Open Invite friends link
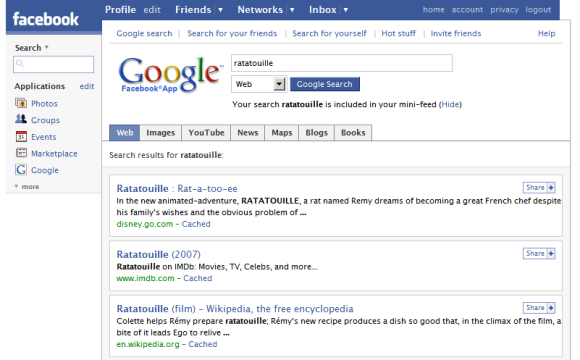Screen dimensions: 580x360 tap(456, 34)
